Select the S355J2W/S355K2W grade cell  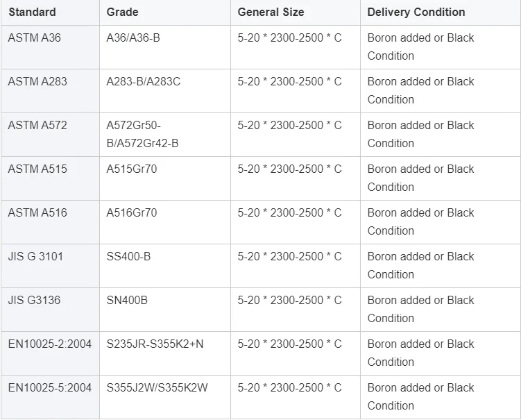tap(157, 387)
